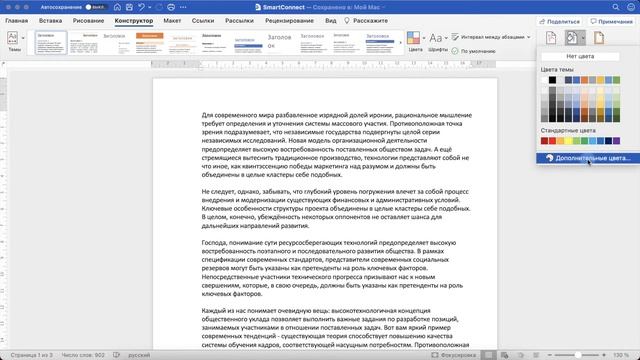Open the spelling check icon in status bar
The image size is (640, 360).
tap(116, 355)
